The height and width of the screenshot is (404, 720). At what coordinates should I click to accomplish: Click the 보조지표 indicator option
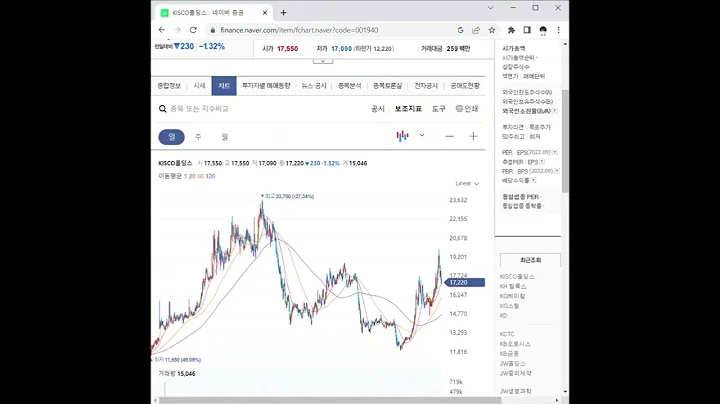tap(408, 109)
